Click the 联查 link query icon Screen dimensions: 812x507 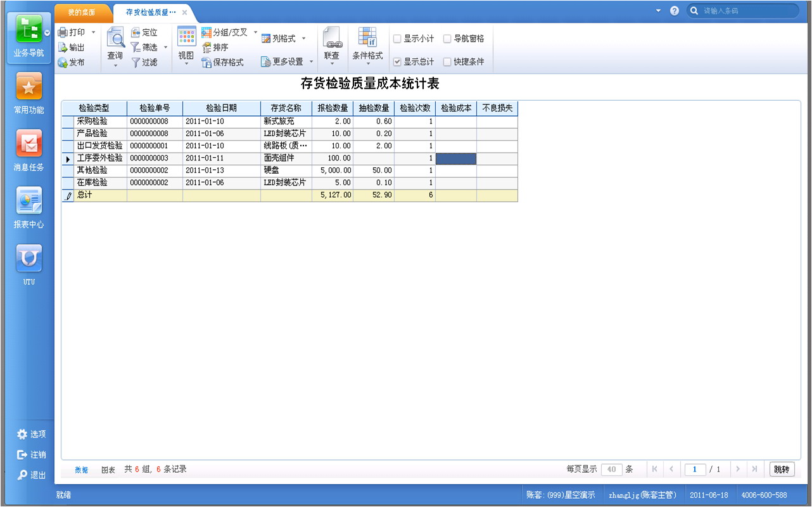pos(332,37)
